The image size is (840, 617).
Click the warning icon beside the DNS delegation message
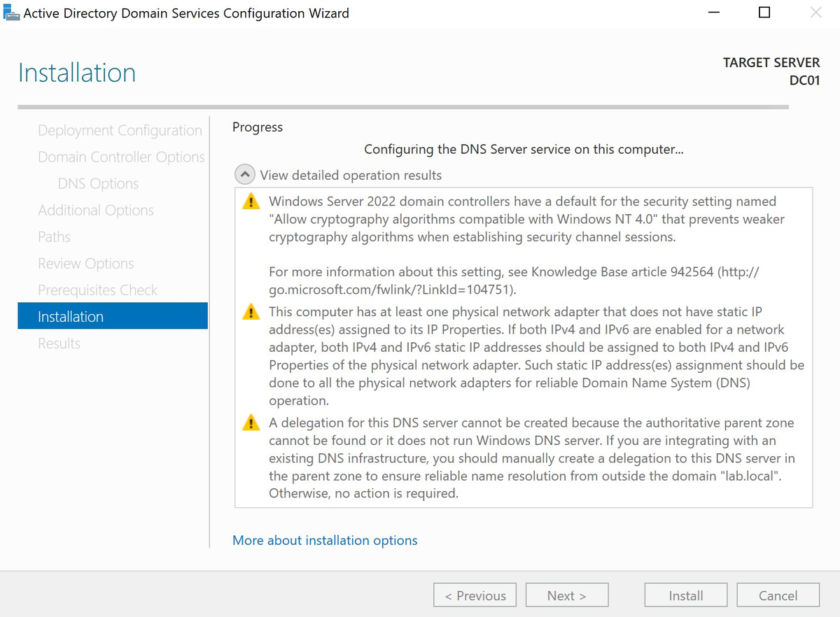pyautogui.click(x=251, y=423)
